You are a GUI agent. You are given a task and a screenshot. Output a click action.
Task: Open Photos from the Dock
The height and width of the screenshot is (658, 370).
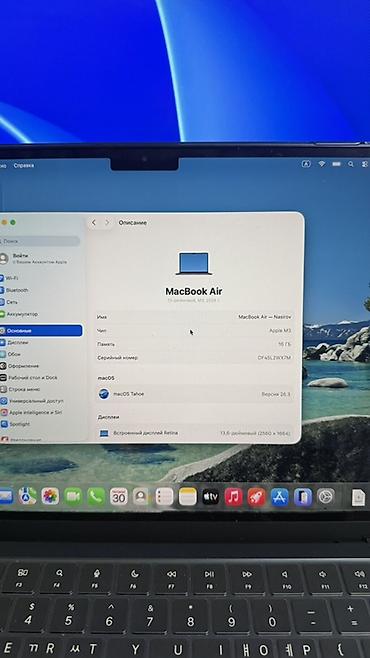[50, 497]
